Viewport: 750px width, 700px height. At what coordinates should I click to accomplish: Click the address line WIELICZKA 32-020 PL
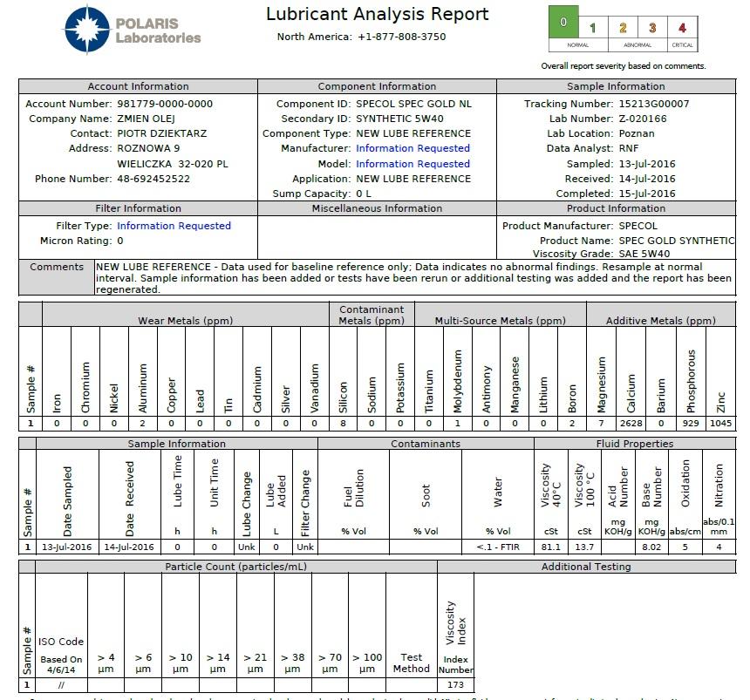point(173,164)
